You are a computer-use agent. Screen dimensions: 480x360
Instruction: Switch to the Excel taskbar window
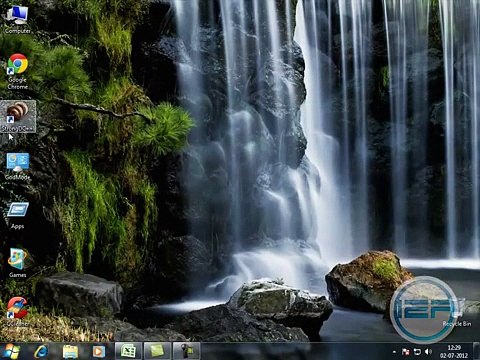[x=128, y=351]
